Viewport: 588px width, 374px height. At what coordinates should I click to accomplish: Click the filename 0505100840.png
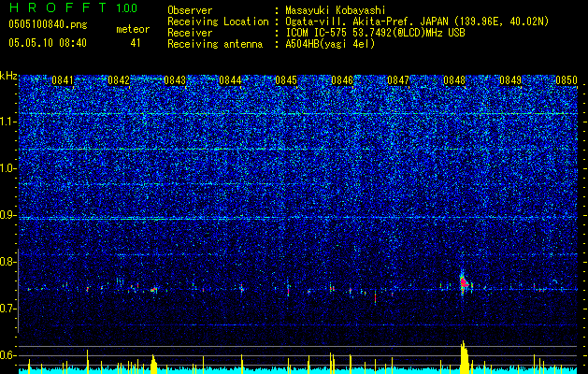coord(48,24)
